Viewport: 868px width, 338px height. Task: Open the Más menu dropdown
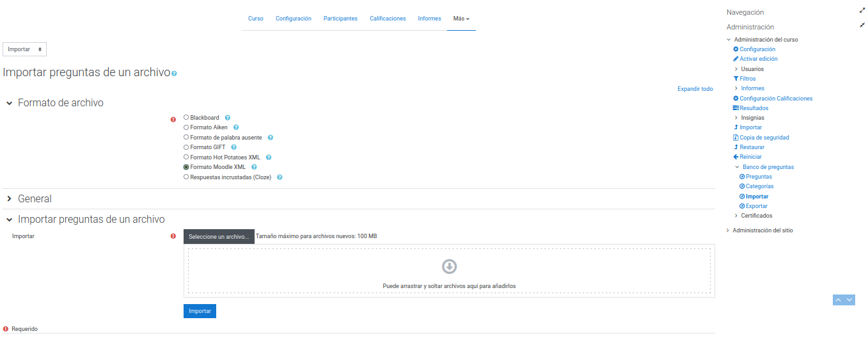[461, 19]
